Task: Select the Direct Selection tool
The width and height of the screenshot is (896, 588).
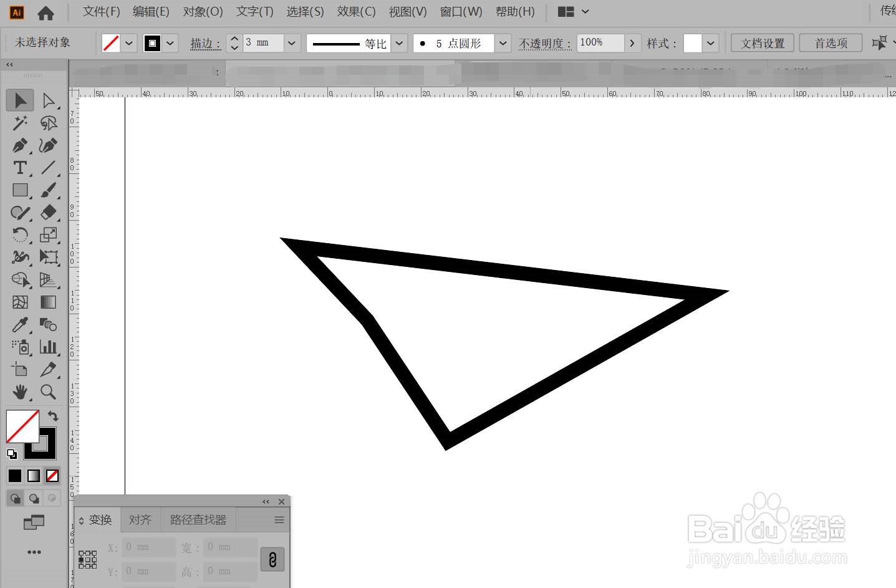Action: coord(48,100)
